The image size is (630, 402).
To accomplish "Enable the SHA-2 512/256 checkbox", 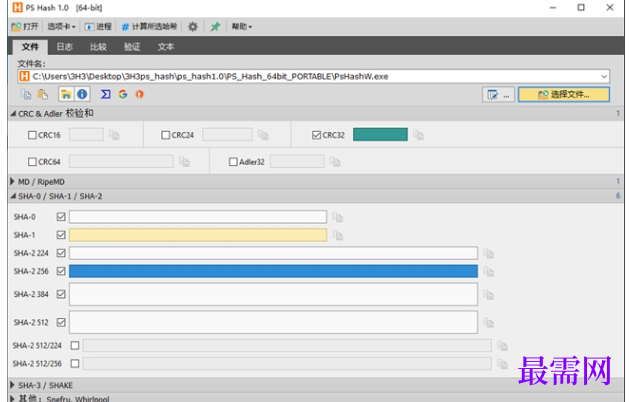I will click(x=75, y=363).
